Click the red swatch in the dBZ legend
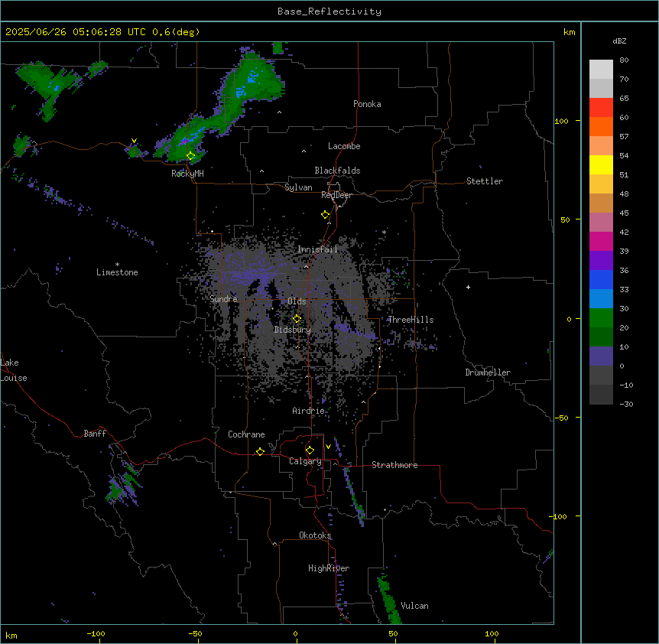 coord(601,108)
